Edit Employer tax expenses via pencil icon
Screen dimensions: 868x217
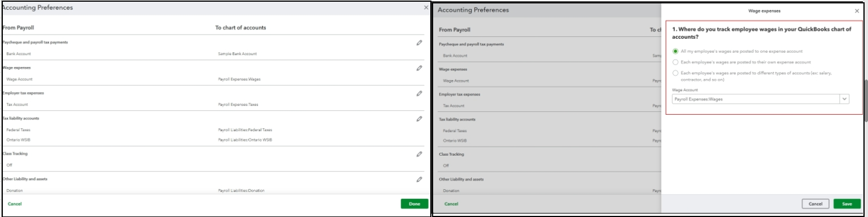point(419,93)
